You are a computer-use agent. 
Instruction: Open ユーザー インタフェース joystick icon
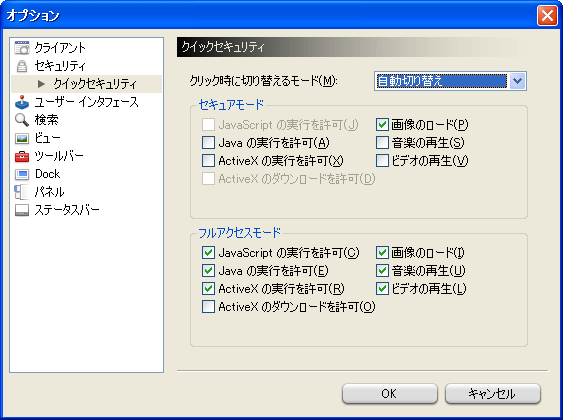(22, 102)
